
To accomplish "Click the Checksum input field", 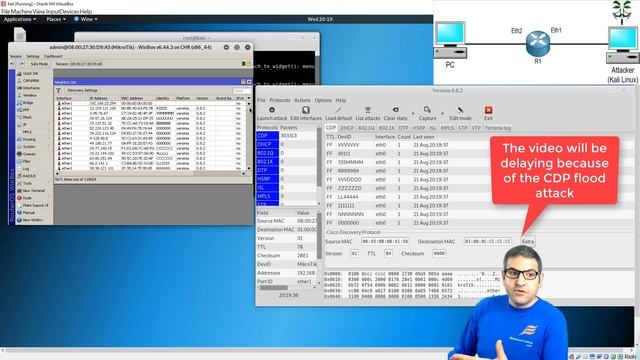I will coord(439,253).
